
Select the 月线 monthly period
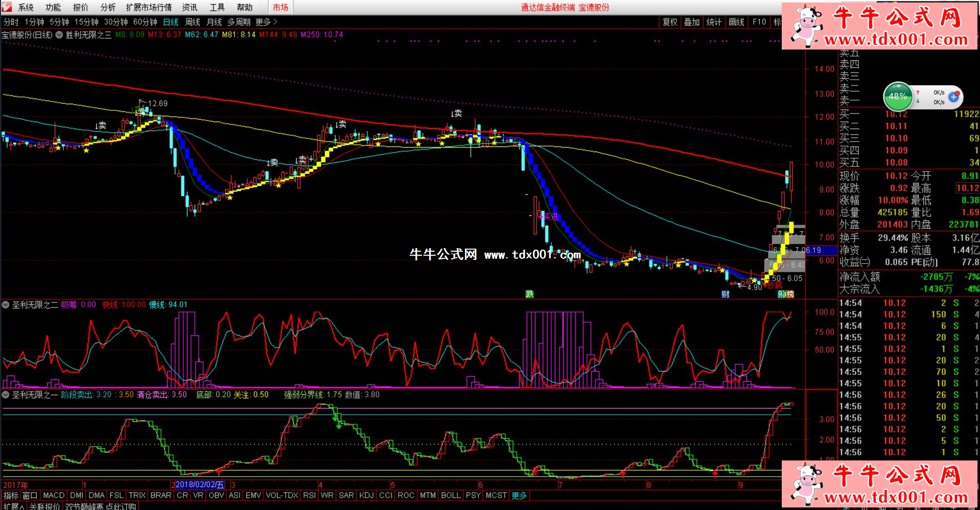click(214, 22)
